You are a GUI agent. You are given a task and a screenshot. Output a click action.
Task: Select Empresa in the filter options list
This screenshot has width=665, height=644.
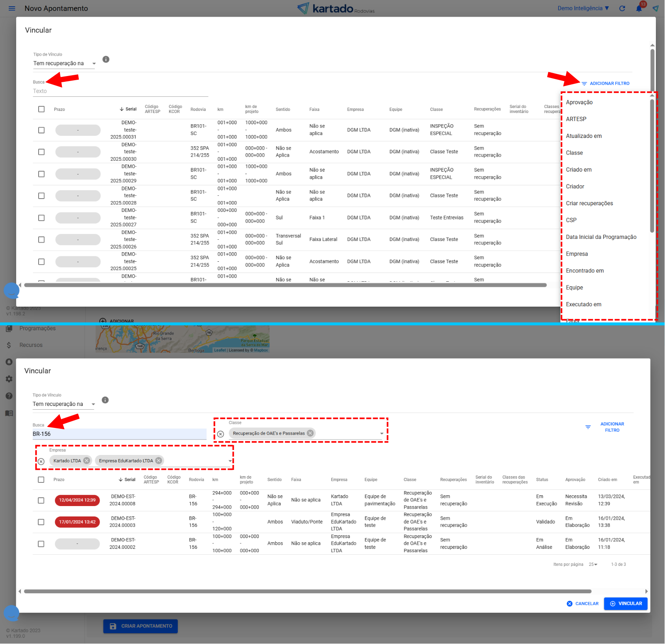[577, 254]
